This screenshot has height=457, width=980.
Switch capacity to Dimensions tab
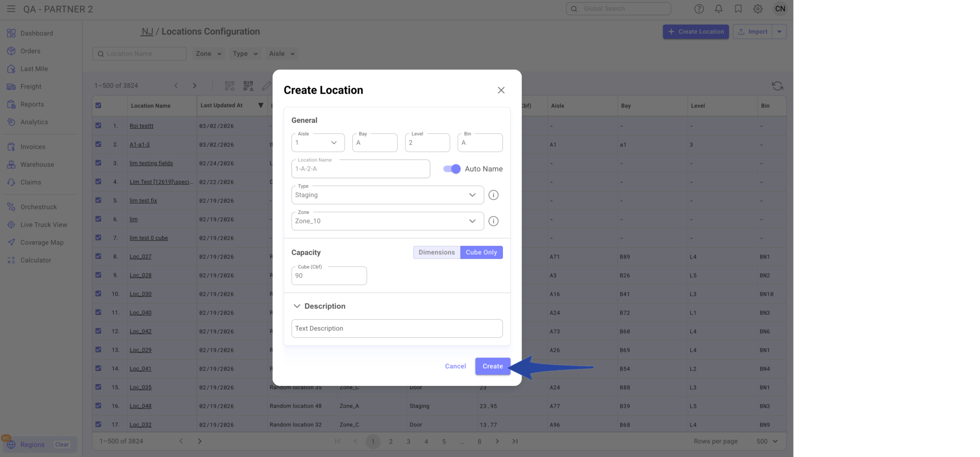(436, 252)
